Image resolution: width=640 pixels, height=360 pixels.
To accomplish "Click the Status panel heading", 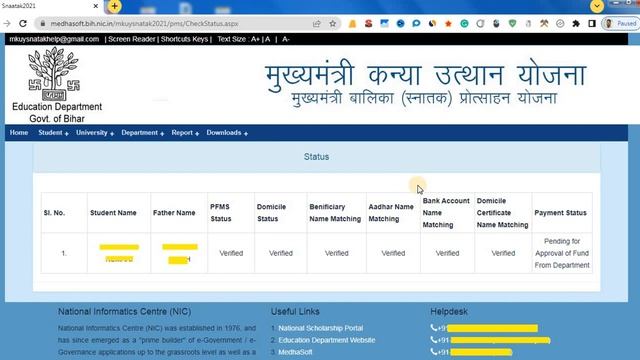I will click(x=316, y=157).
